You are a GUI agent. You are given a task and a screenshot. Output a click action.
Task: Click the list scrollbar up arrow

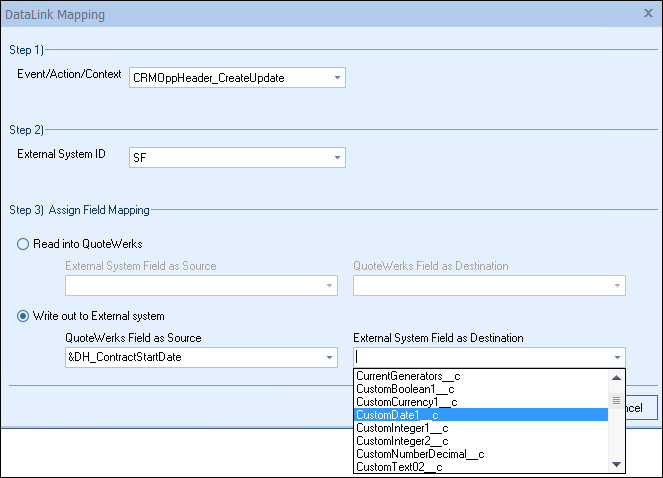pos(617,377)
